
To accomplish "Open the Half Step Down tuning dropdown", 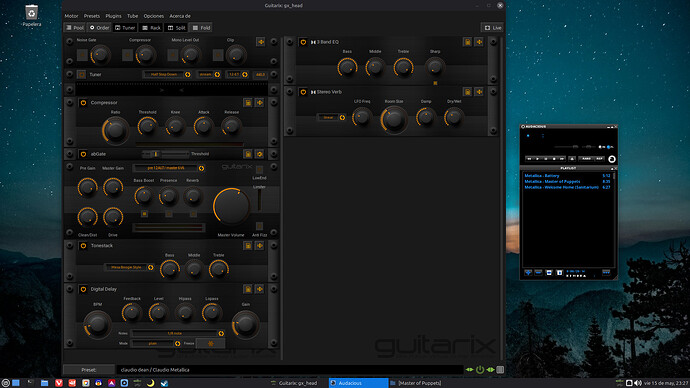I will click(167, 75).
